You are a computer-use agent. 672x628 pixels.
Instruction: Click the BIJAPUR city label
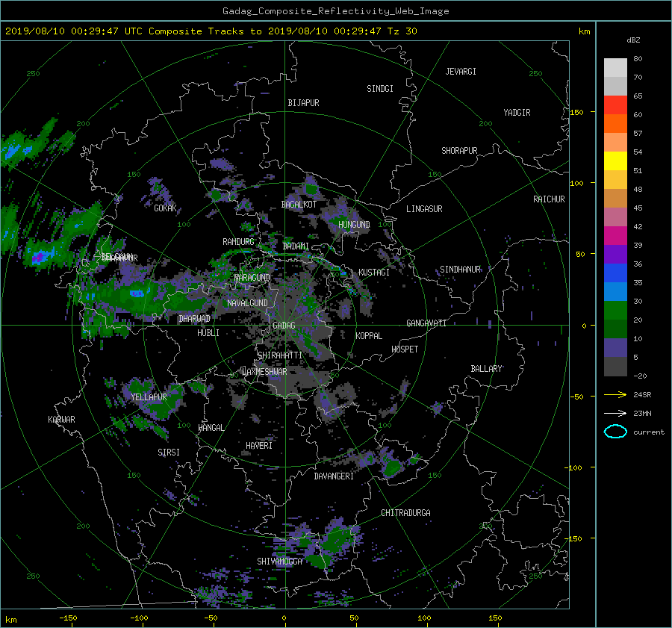coord(303,103)
